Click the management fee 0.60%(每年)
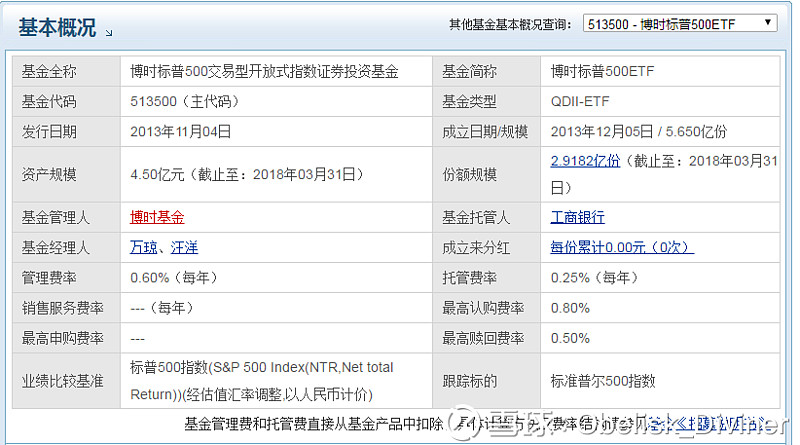This screenshot has height=445, width=800. (x=174, y=278)
